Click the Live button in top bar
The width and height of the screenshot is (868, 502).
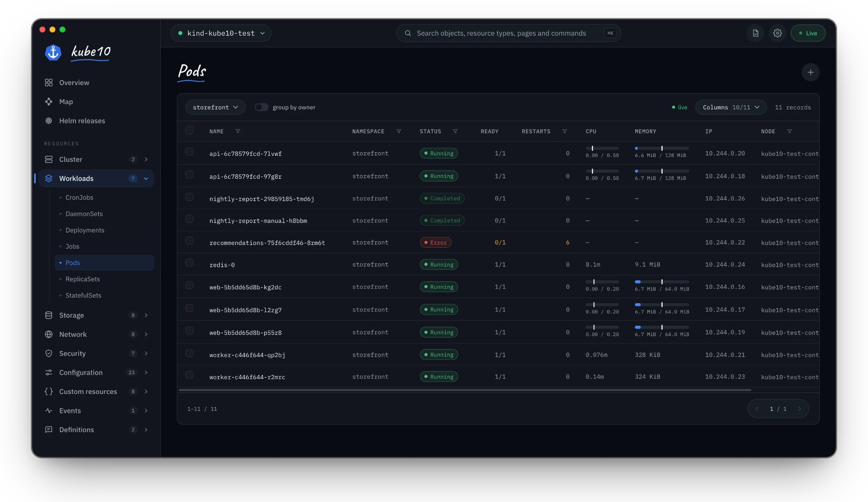808,33
